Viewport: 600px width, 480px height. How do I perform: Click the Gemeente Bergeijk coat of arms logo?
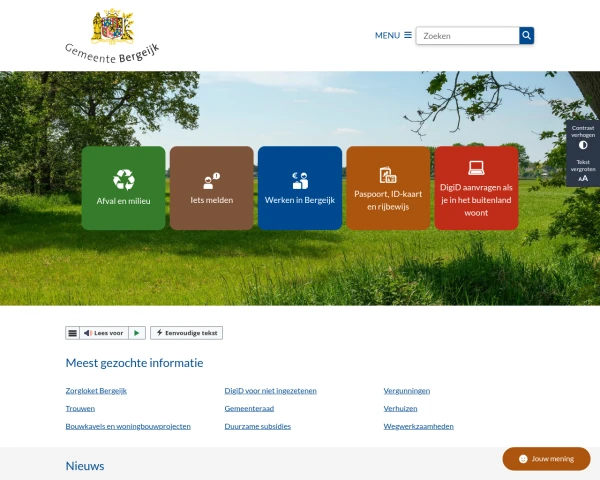(112, 36)
